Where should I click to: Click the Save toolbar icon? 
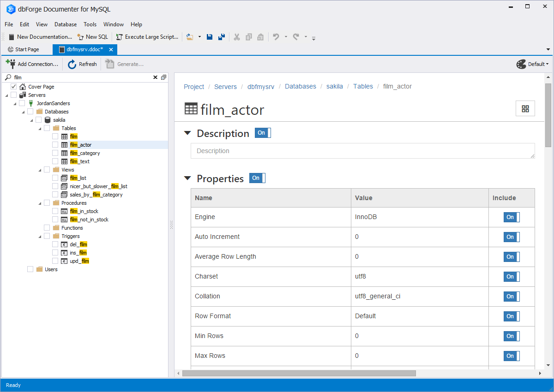coord(210,37)
